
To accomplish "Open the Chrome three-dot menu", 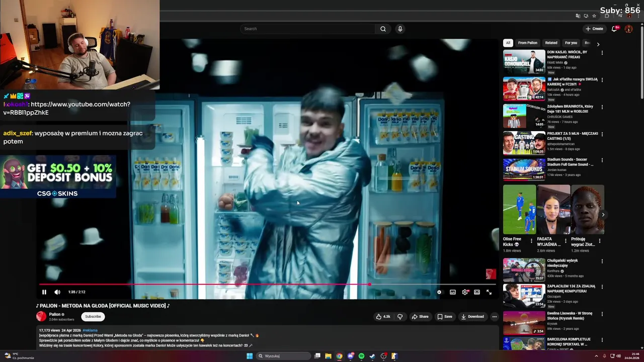I will (x=637, y=16).
